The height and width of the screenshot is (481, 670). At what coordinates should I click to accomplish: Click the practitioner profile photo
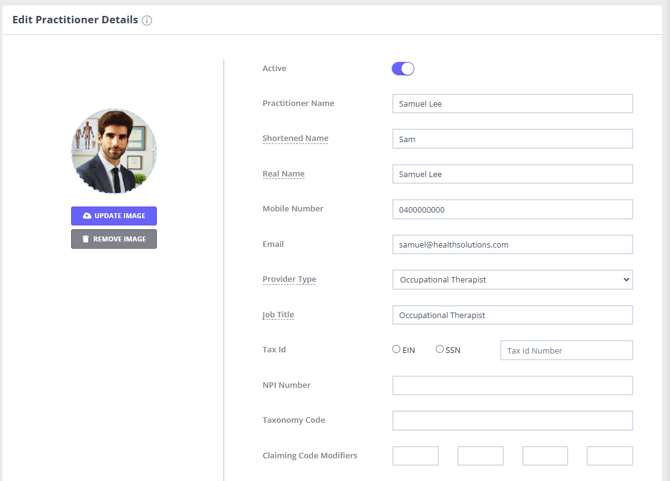114,151
